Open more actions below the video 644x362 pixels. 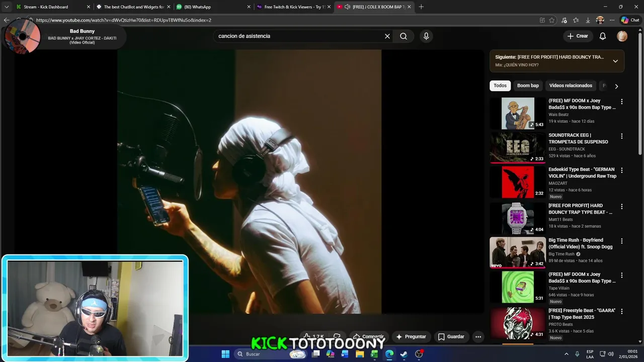[478, 337]
